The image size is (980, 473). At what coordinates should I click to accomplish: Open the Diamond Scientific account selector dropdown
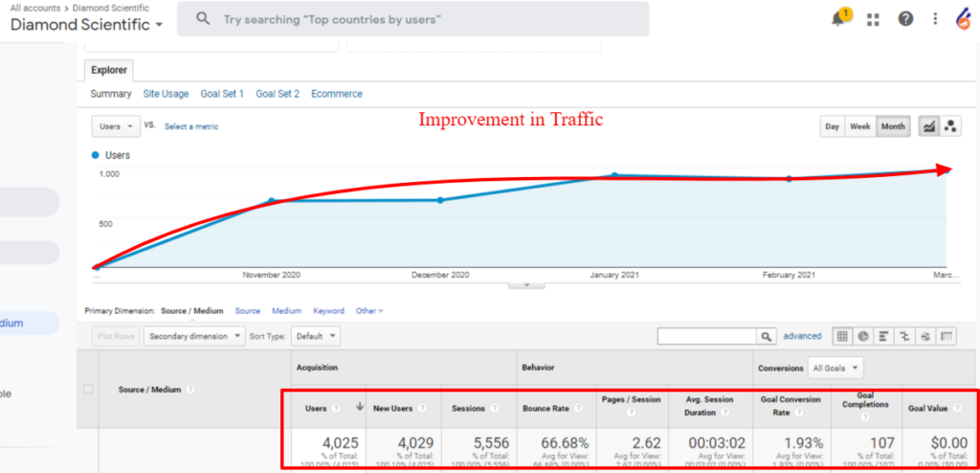click(x=86, y=25)
